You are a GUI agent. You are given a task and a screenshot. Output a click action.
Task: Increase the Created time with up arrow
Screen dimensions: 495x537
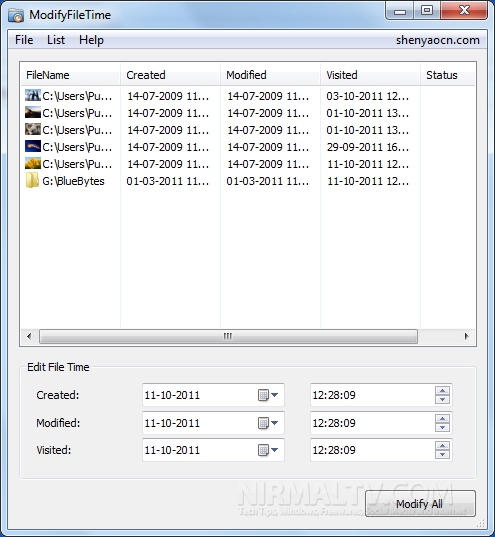coord(442,391)
